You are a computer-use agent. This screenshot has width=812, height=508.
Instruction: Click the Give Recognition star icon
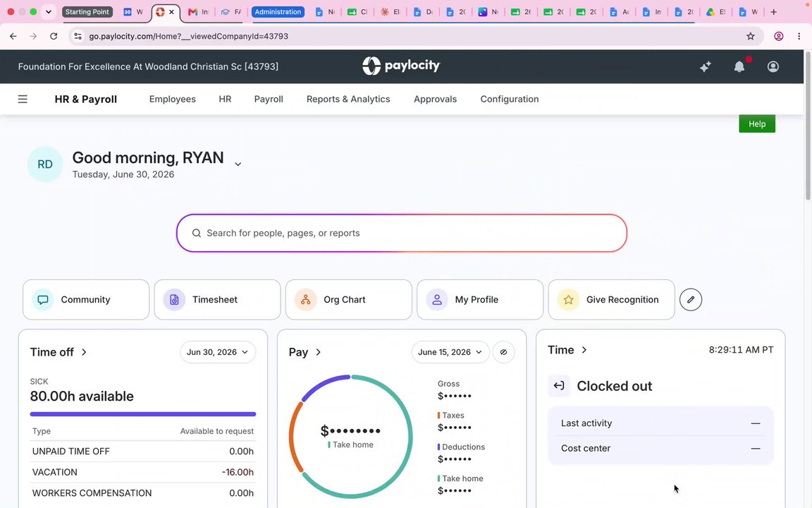coord(568,300)
